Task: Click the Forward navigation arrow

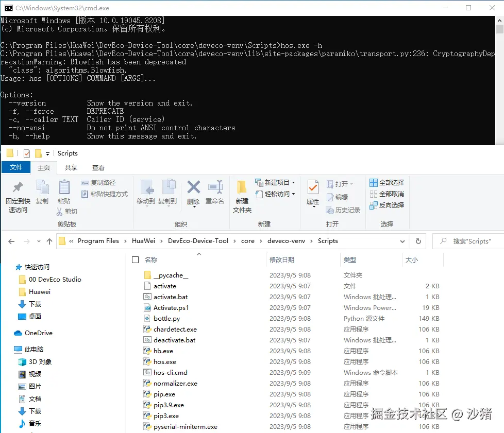Action: 27,241
